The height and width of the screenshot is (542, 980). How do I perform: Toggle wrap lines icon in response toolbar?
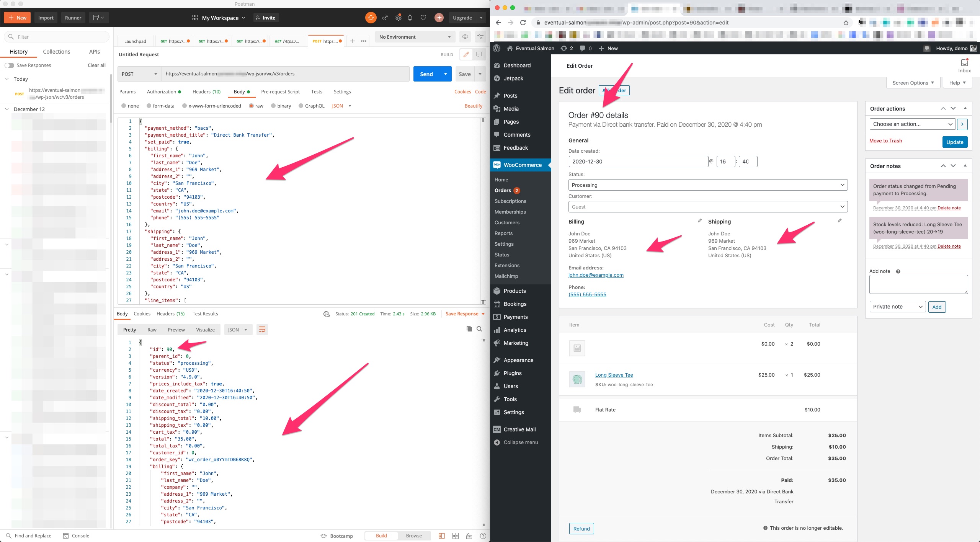point(262,330)
